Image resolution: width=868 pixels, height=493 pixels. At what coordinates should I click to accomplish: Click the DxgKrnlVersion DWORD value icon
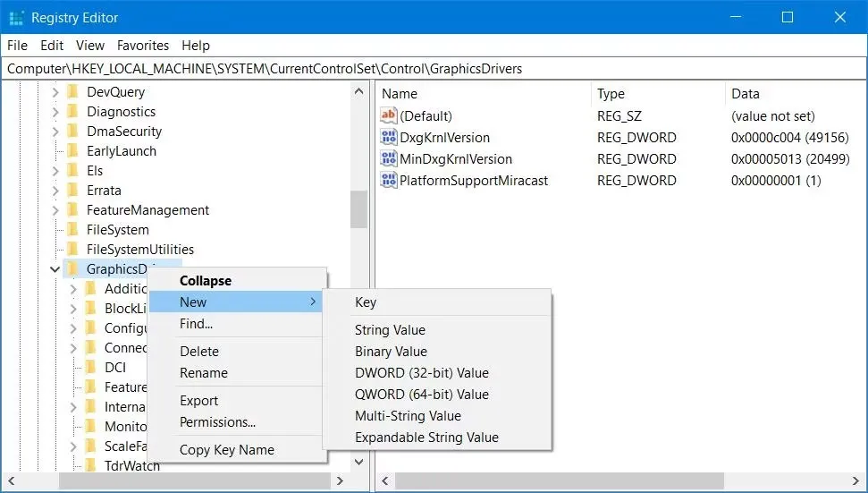388,138
